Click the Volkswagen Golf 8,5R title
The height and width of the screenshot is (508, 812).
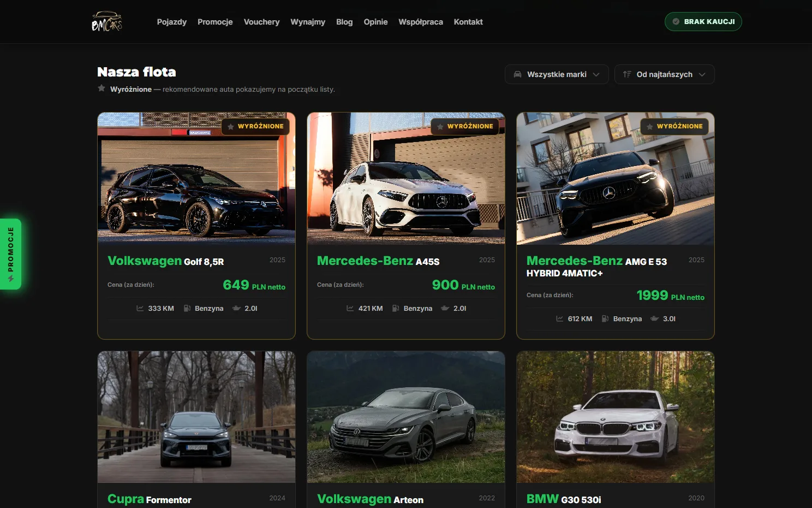coord(166,261)
